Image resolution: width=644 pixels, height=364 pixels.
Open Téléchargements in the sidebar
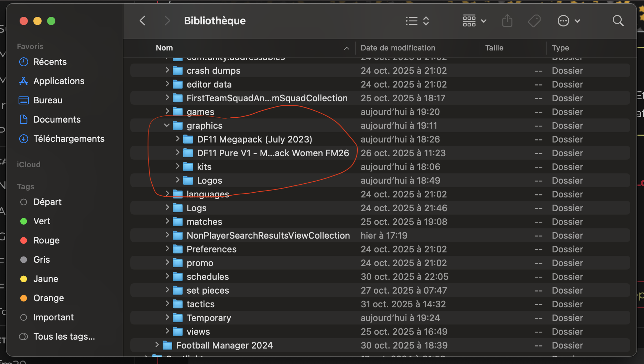69,139
